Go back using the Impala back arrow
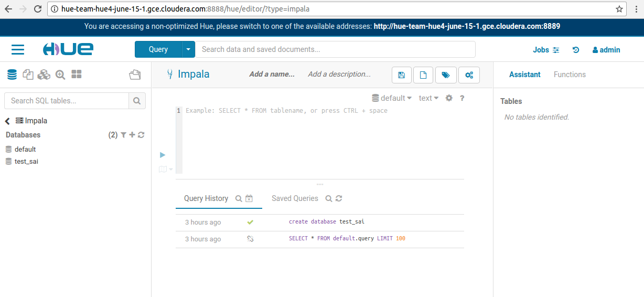Viewport: 644px width, 297px height. click(x=7, y=121)
